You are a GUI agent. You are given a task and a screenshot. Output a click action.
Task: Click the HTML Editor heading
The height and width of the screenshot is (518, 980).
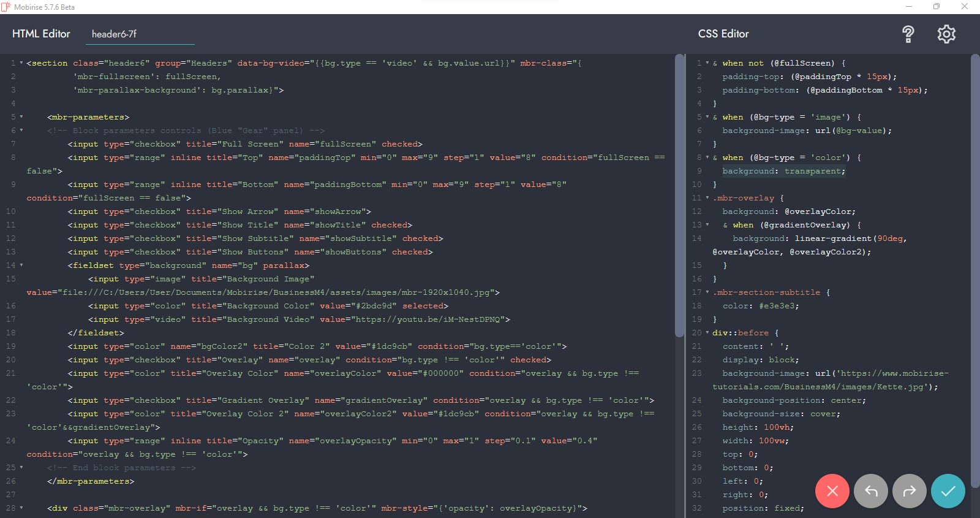(x=41, y=34)
